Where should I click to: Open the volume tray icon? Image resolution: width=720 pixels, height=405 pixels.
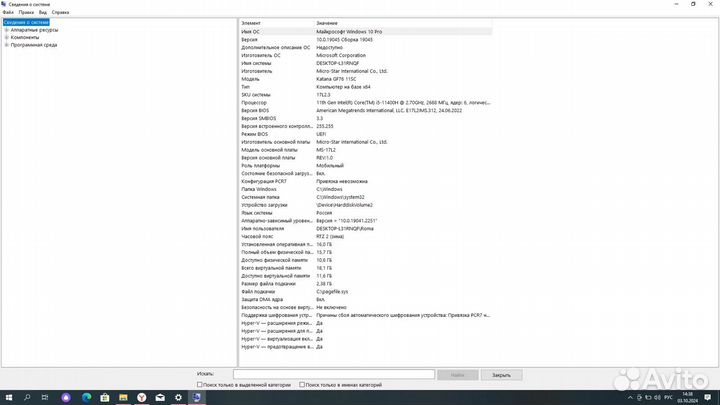coord(658,398)
